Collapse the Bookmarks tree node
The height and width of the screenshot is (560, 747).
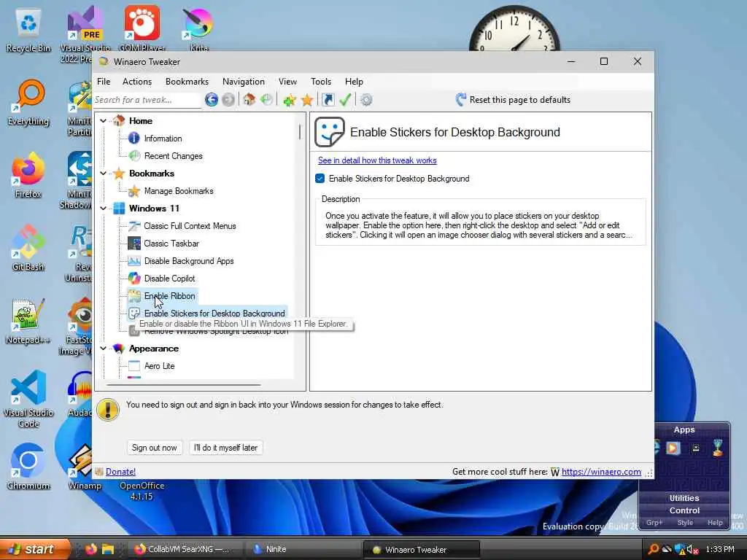104,174
